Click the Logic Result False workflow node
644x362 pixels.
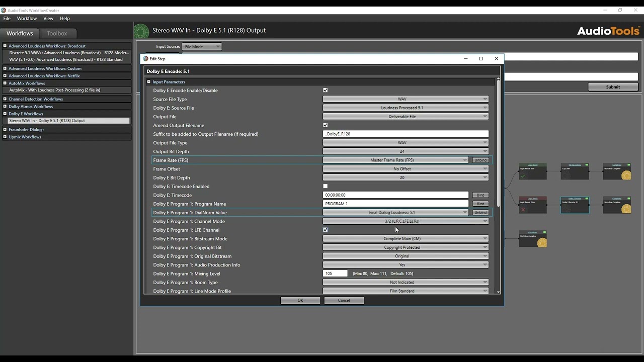532,205
